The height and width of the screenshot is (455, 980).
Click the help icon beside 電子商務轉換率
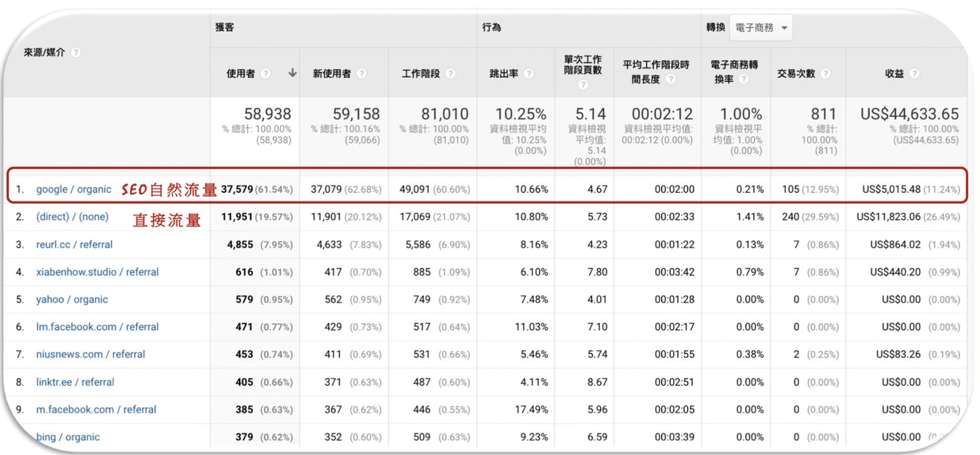pyautogui.click(x=744, y=79)
